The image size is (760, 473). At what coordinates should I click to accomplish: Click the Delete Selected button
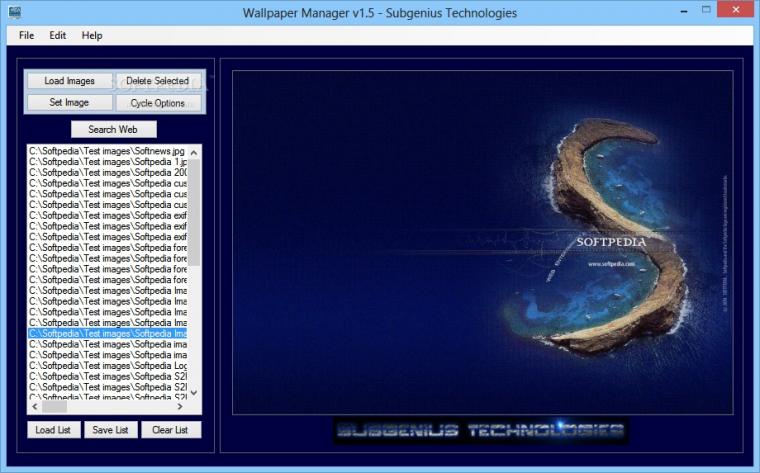158,81
